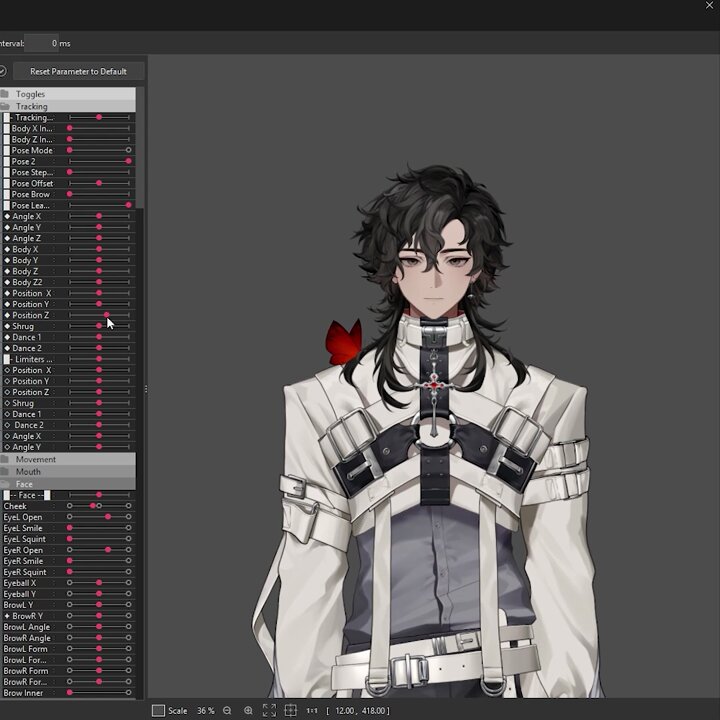Screen dimensions: 720x720
Task: Click the 1:1 actual size button
Action: (312, 710)
